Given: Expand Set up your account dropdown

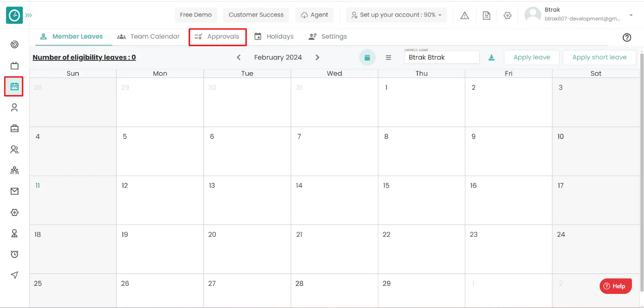Looking at the screenshot, I should (x=396, y=15).
